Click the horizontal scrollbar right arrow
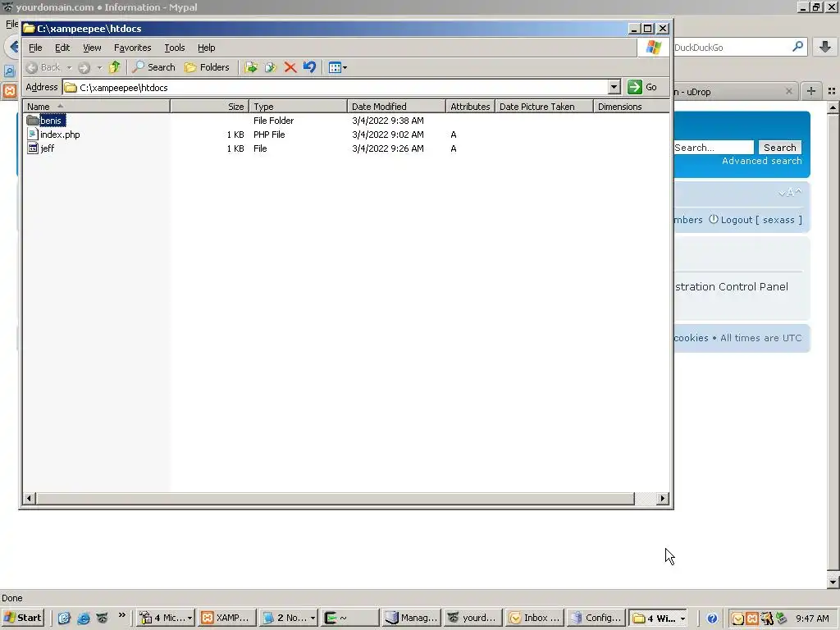 click(663, 498)
